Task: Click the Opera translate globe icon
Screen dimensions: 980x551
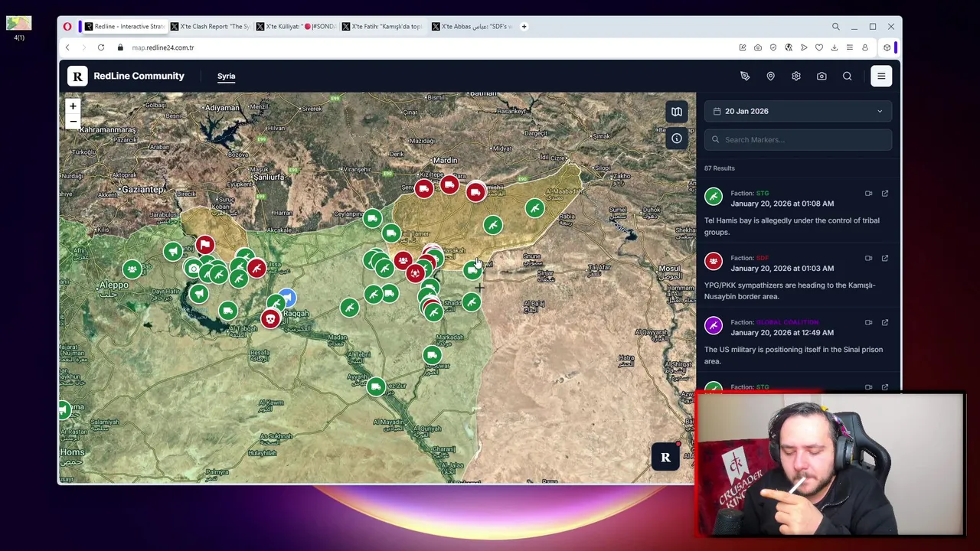Action: click(789, 47)
